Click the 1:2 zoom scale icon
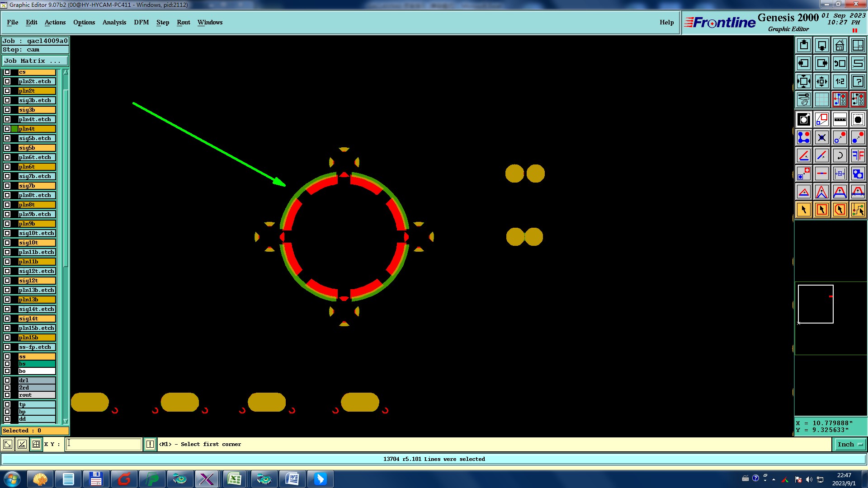 click(x=840, y=81)
